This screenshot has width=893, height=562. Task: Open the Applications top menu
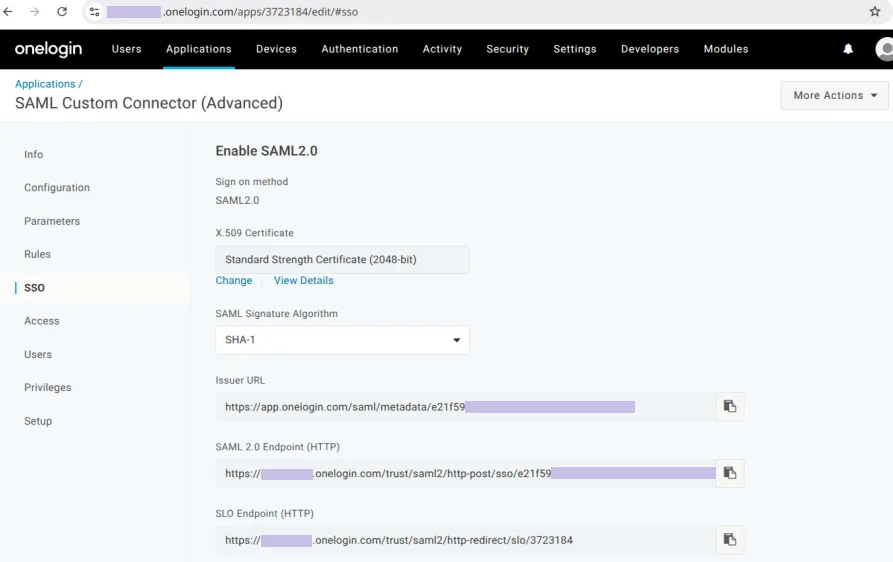(199, 49)
